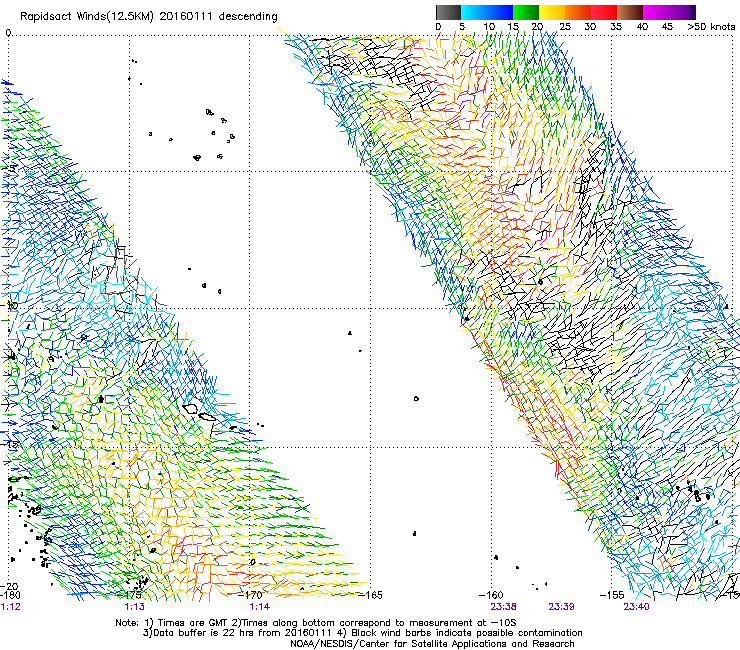Click the 'Data buffer is 22 hrs' note line
The height and width of the screenshot is (650, 740).
coord(362,633)
